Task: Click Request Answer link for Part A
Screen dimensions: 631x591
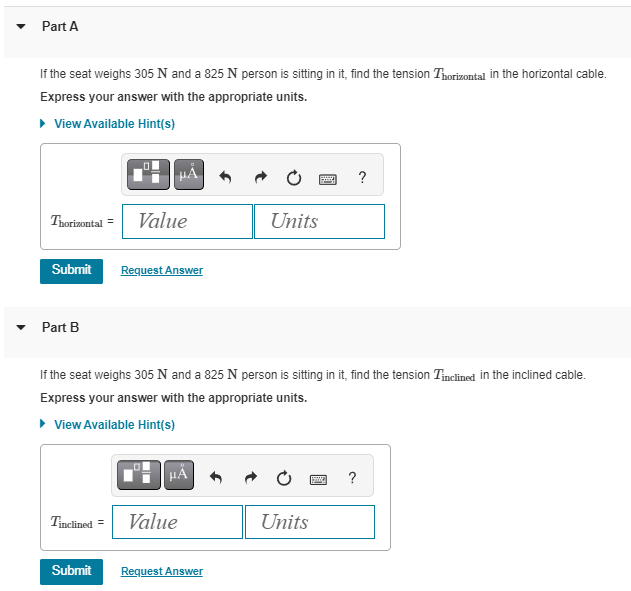Action: (x=162, y=270)
